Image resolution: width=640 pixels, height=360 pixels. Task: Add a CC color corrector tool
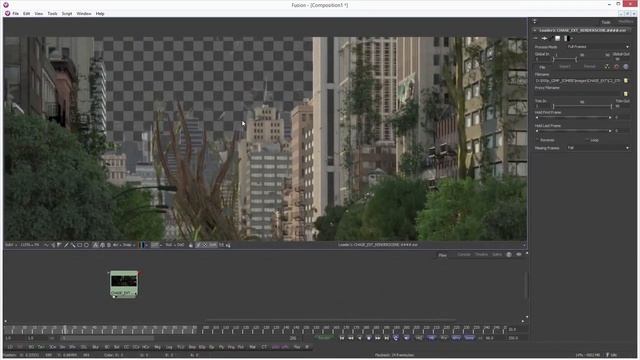[x=126, y=347]
